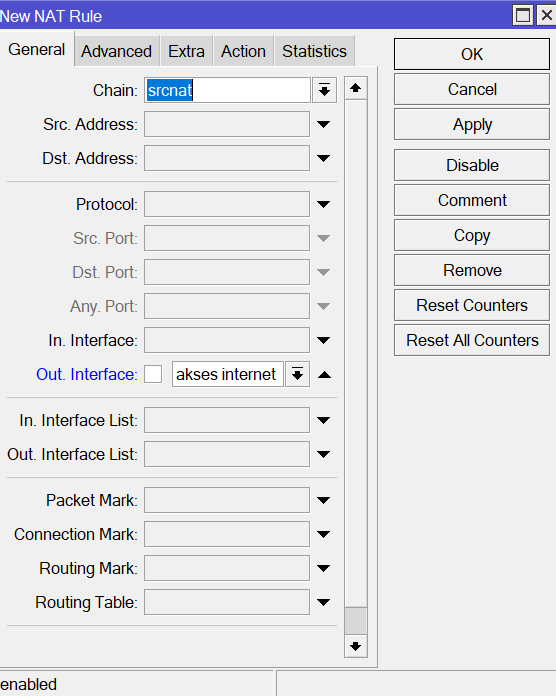This screenshot has width=556, height=696.
Task: Expand the Connection Mark field arrow
Action: click(323, 534)
